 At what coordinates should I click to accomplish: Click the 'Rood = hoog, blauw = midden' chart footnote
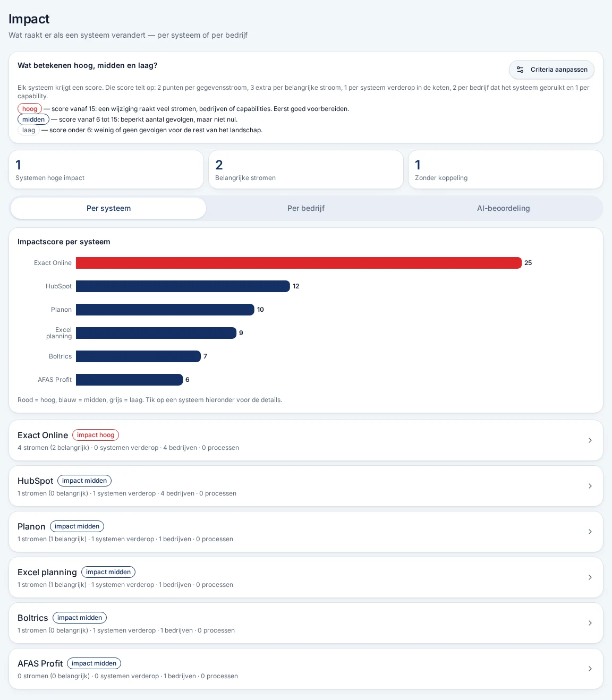(150, 400)
